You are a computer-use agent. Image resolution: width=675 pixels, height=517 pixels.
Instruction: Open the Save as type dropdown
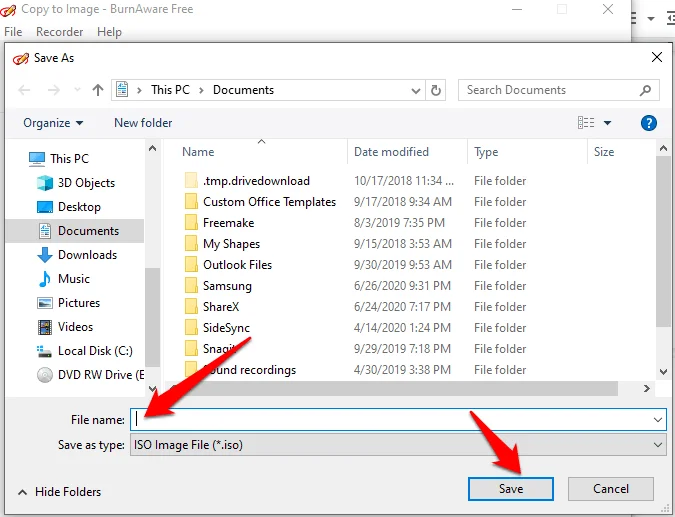[398, 445]
